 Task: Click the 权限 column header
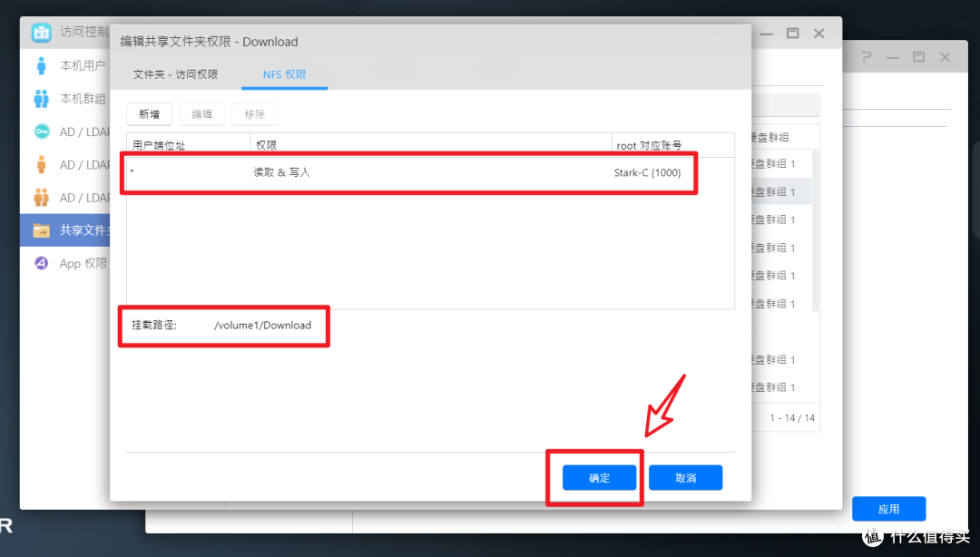pyautogui.click(x=431, y=145)
